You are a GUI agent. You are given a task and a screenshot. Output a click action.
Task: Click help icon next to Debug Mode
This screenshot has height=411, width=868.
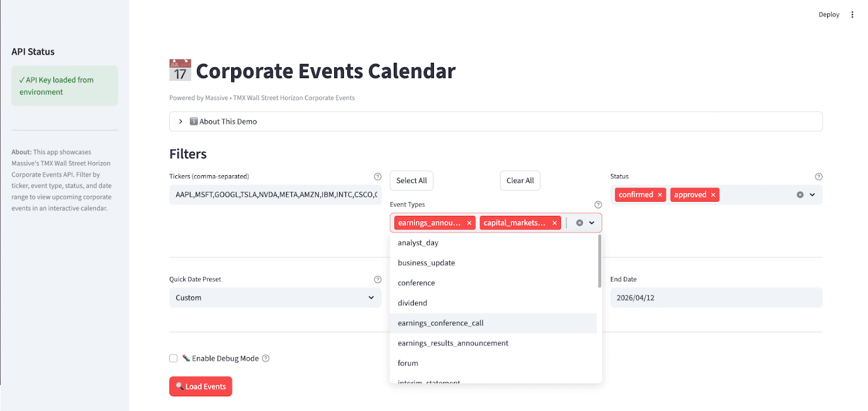click(x=266, y=358)
